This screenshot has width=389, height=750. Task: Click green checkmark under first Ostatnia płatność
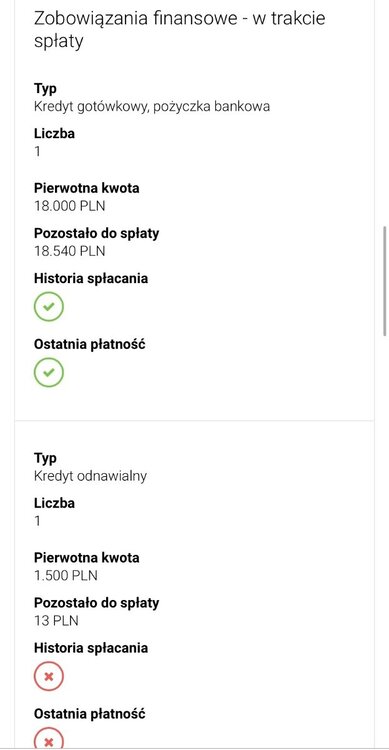coord(48,372)
